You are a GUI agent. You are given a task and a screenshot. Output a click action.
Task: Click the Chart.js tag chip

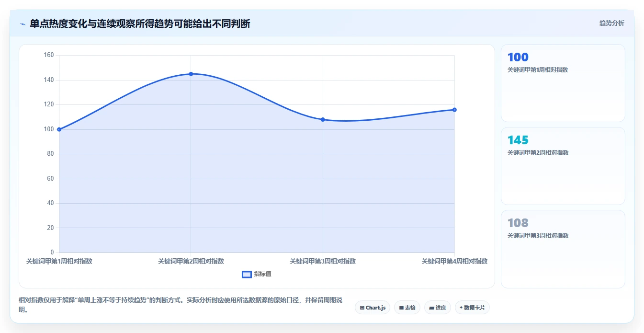373,308
